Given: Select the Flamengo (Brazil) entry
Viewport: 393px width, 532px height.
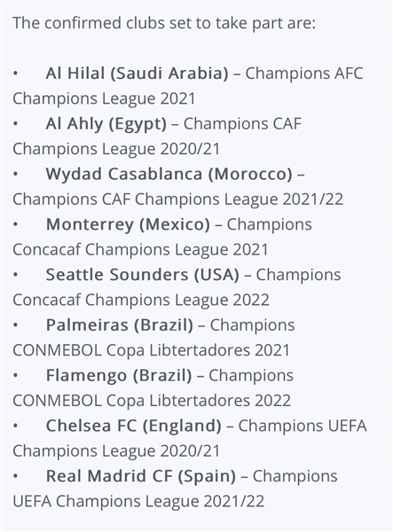Looking at the screenshot, I should (119, 375).
